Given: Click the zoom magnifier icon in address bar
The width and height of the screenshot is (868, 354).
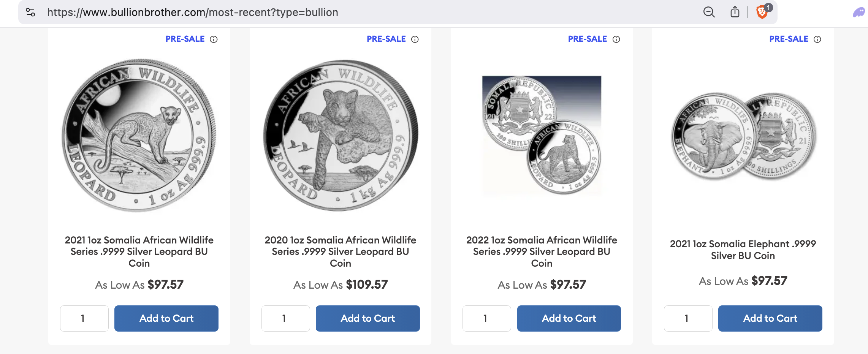Looking at the screenshot, I should 709,12.
